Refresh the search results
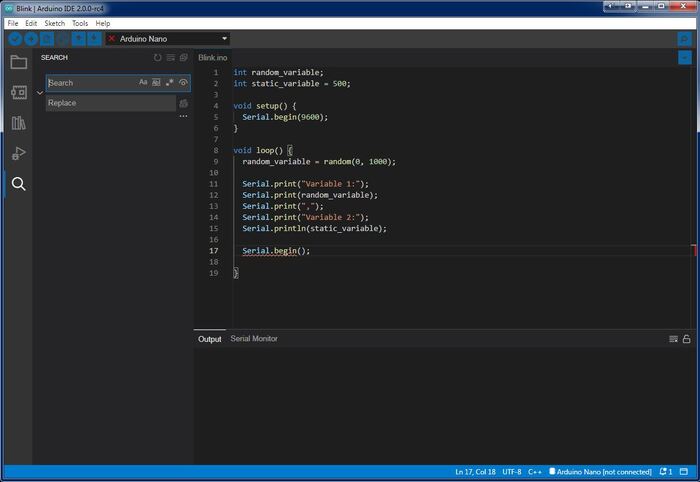This screenshot has height=482, width=700. click(x=157, y=58)
